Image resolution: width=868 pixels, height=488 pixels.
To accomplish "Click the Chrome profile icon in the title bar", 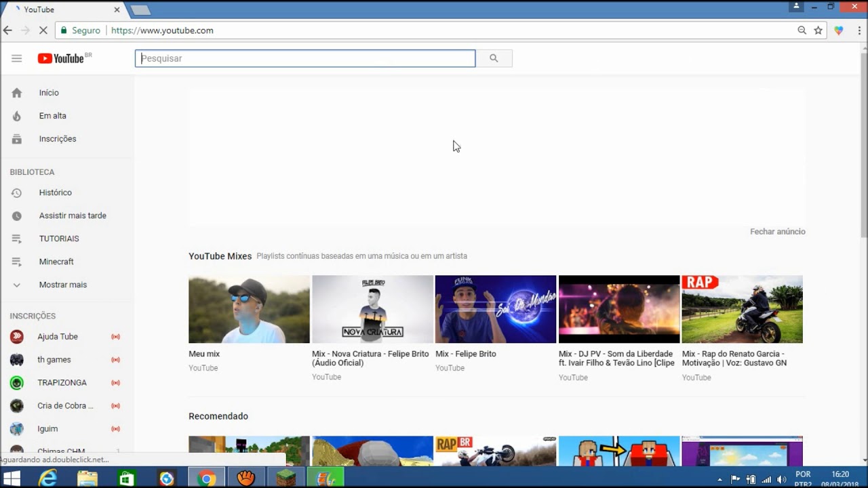I will [x=796, y=6].
